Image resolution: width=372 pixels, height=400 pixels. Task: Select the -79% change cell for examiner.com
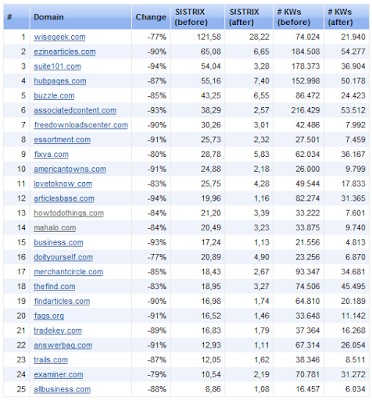pos(157,374)
